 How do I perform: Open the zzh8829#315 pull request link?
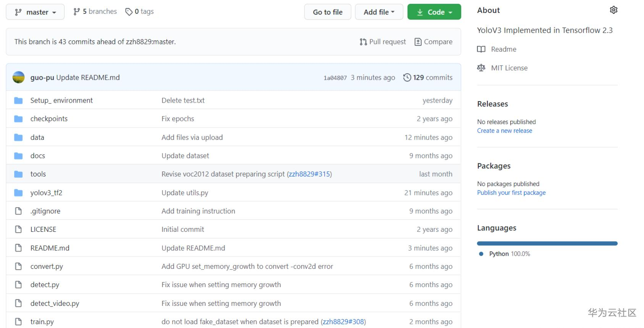[x=309, y=174]
